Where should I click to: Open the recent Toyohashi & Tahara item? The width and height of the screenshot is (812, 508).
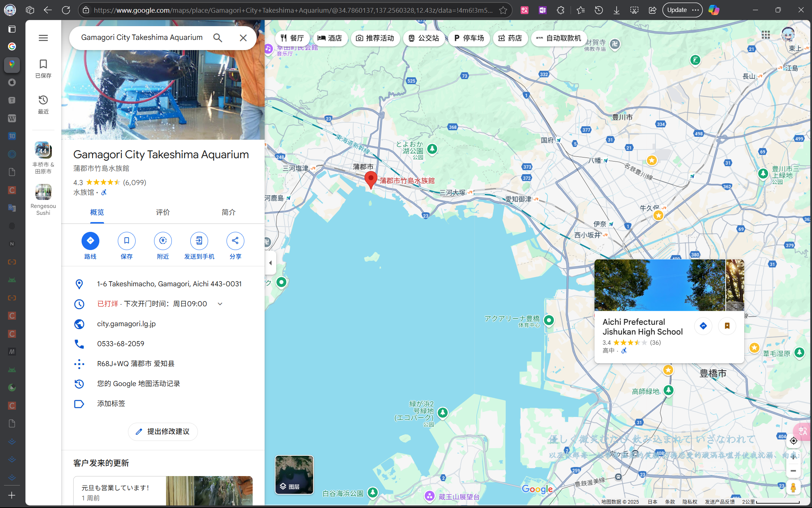click(43, 158)
